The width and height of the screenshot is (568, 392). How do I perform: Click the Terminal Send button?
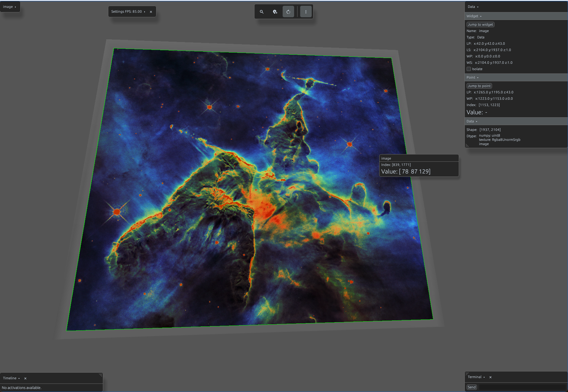tap(472, 387)
